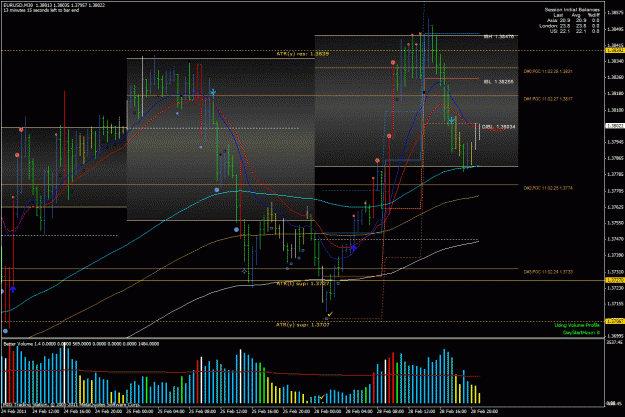Select the 'ATR(y) res: 1.3839' label
Viewport: 625px width, 417px height.
coord(303,53)
